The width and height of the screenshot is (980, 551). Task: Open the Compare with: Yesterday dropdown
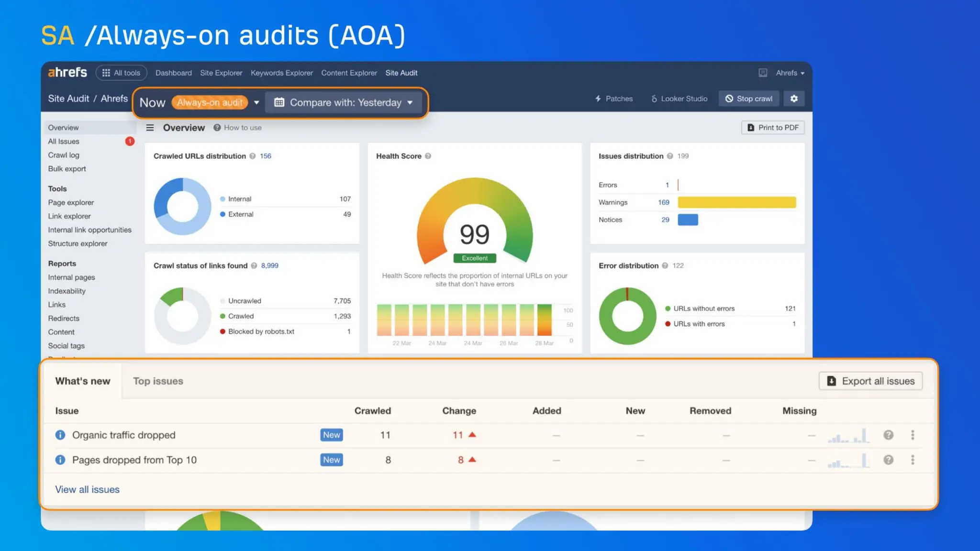tap(343, 102)
